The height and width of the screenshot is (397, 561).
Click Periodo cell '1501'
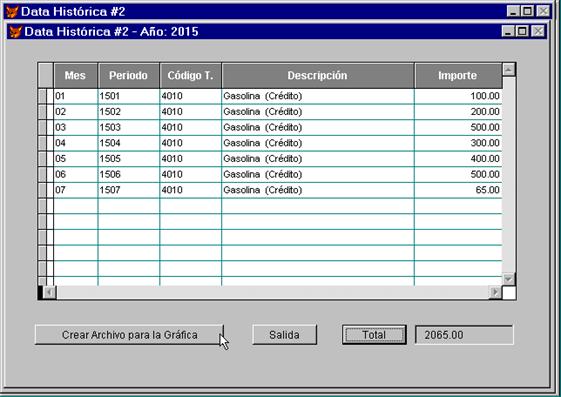[128, 96]
